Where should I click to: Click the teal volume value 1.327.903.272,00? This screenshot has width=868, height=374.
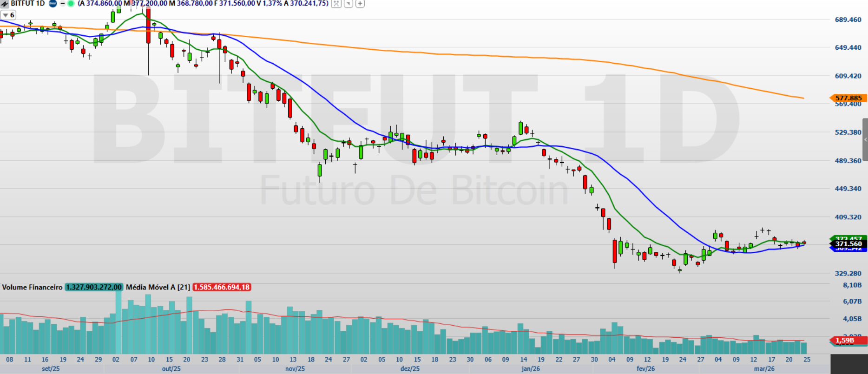94,287
